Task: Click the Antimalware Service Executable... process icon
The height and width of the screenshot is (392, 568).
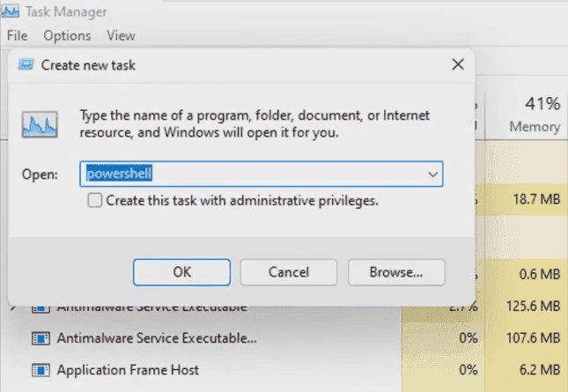Action: (x=41, y=338)
